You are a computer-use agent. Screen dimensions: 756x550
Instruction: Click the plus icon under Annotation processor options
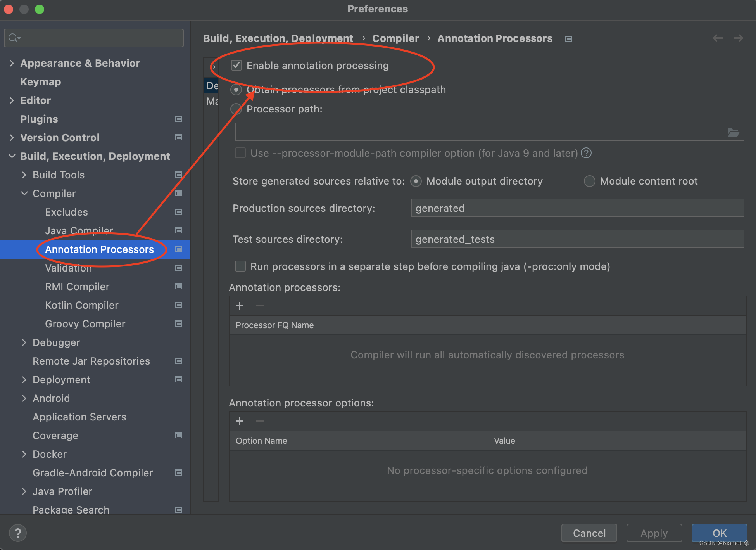(x=239, y=421)
